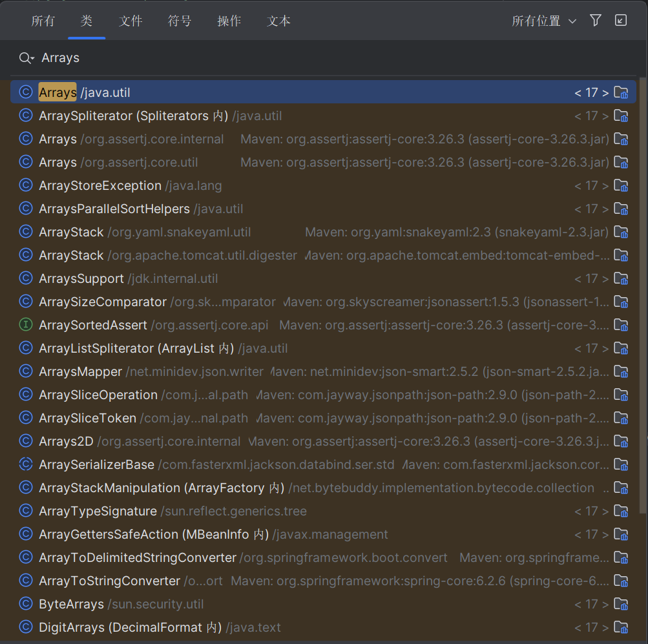Click library folder icon on ArrayStoreException row
This screenshot has width=648, height=644.
point(621,185)
